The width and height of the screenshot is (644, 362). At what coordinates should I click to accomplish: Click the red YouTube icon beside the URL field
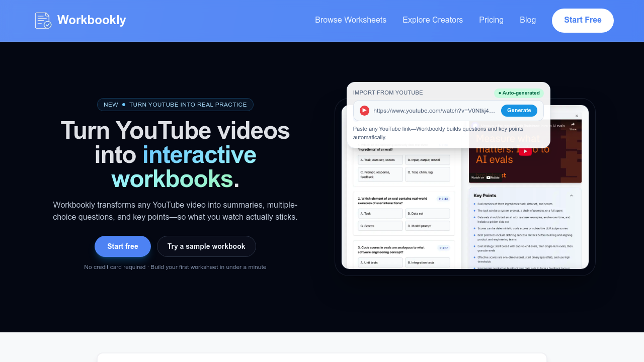364,110
